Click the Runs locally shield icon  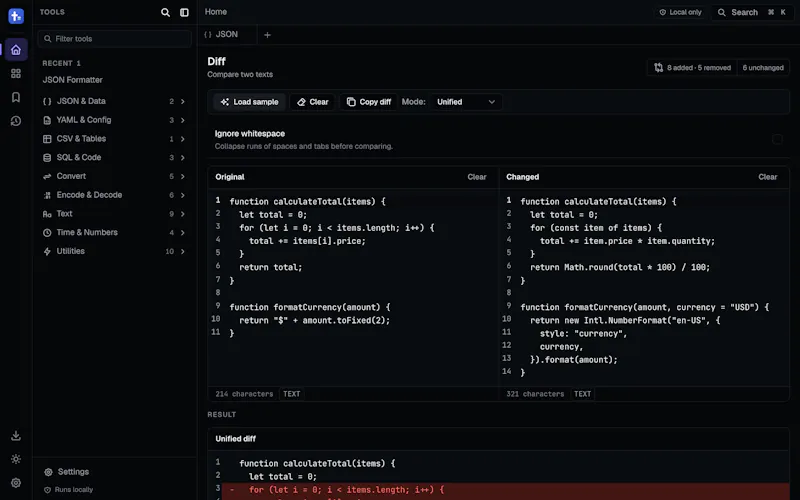click(47, 490)
